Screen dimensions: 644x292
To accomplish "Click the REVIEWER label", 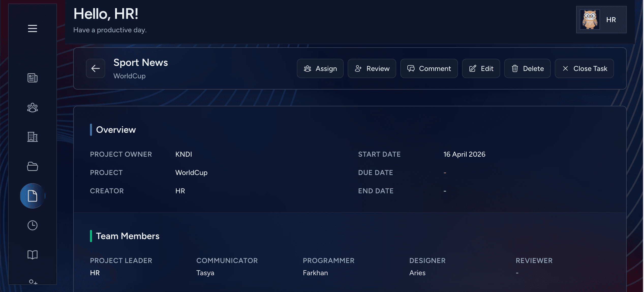I will coord(534,260).
